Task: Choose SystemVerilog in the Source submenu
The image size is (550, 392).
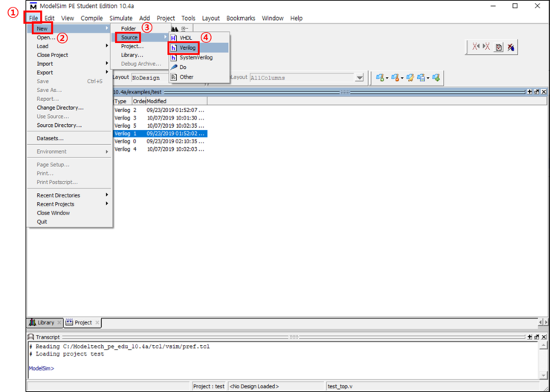Action: pyautogui.click(x=199, y=57)
